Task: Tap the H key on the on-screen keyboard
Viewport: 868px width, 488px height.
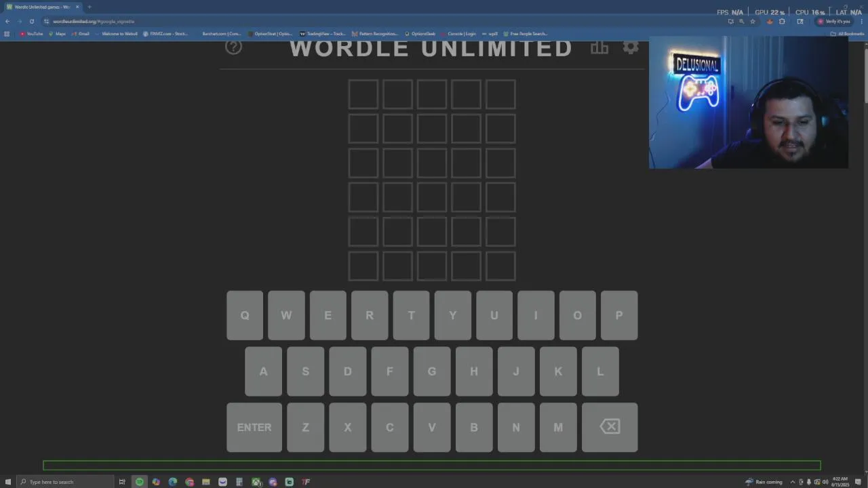Action: [x=474, y=371]
